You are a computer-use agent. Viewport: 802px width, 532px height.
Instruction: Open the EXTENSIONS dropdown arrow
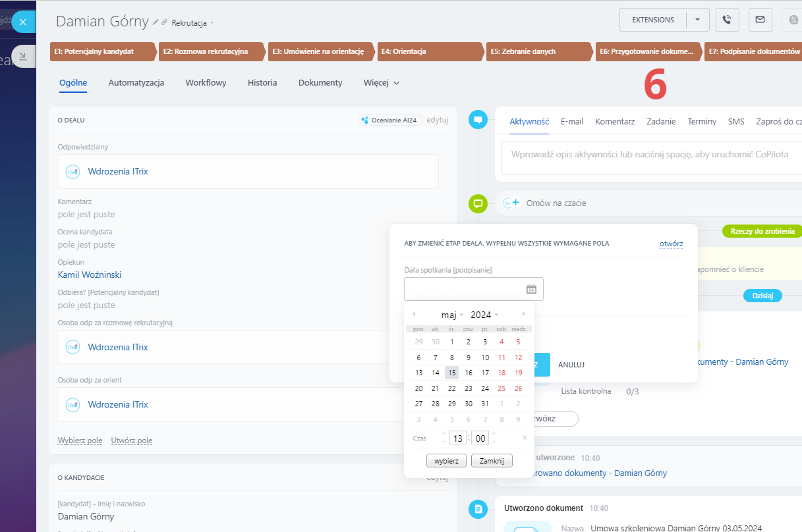697,20
